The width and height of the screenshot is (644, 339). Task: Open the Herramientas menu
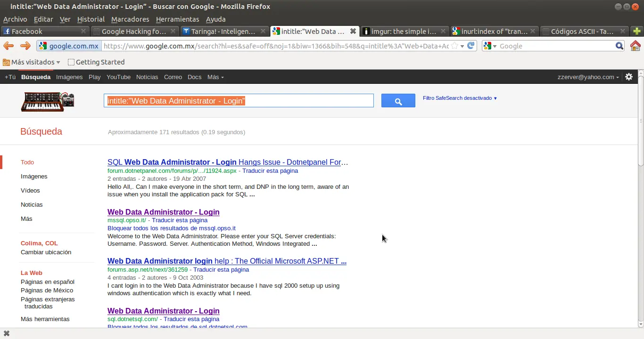pyautogui.click(x=178, y=19)
